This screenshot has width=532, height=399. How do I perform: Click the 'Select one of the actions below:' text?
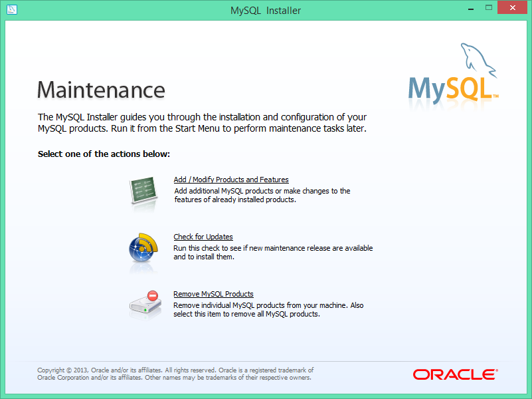click(104, 154)
